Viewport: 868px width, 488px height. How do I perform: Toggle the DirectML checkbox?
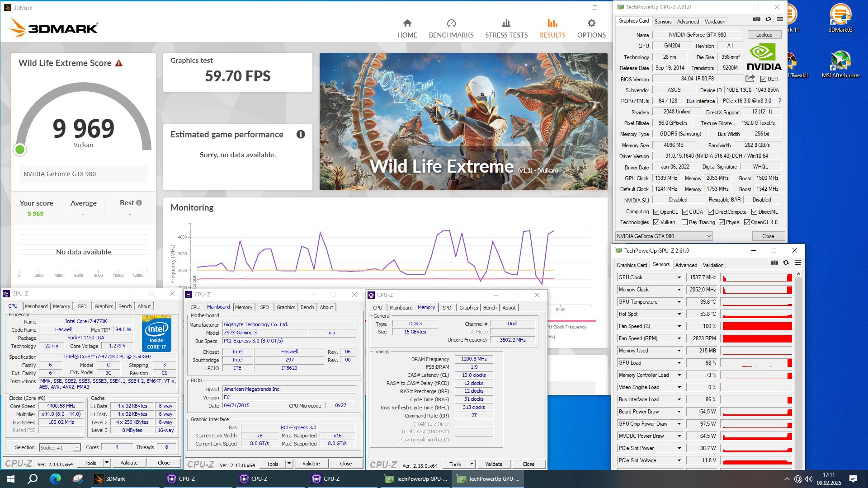[754, 212]
